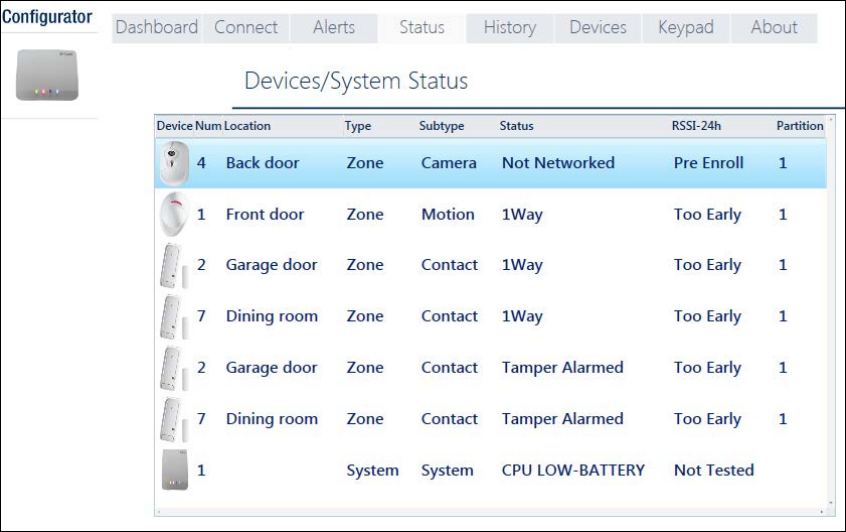Sort by the Status column header
This screenshot has height=532, width=846.
517,126
